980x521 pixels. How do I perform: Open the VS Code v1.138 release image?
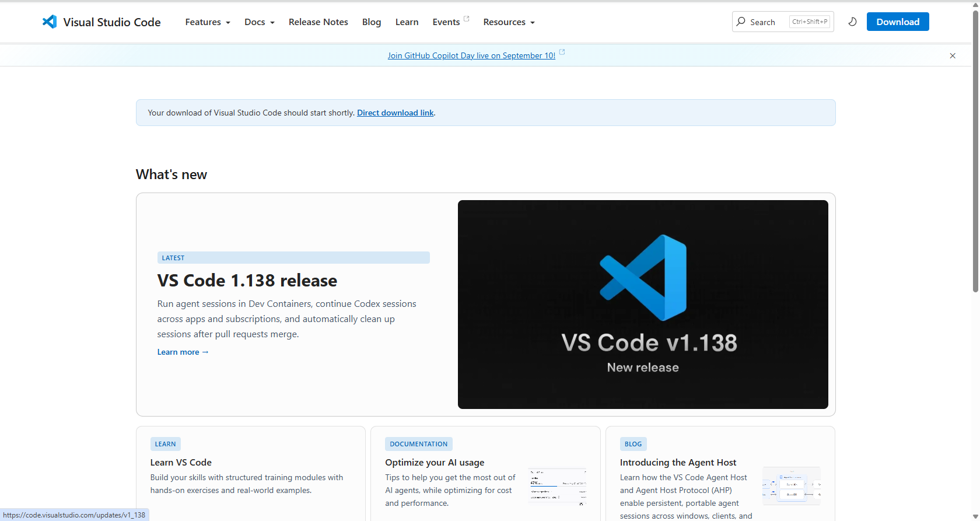[643, 305]
